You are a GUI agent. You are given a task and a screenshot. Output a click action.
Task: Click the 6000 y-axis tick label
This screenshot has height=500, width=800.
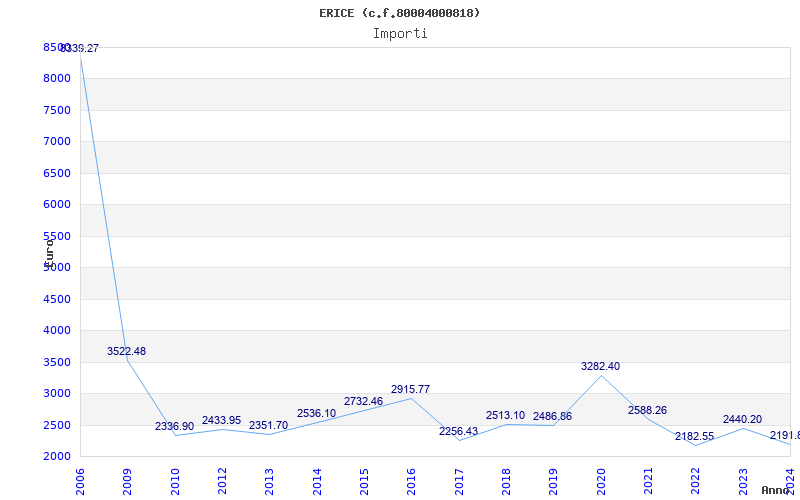(57, 205)
